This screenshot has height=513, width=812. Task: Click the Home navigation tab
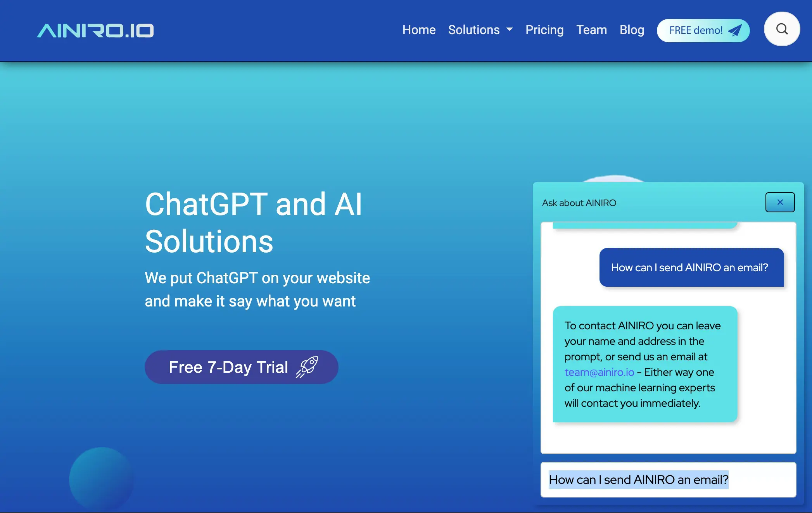[x=419, y=29]
